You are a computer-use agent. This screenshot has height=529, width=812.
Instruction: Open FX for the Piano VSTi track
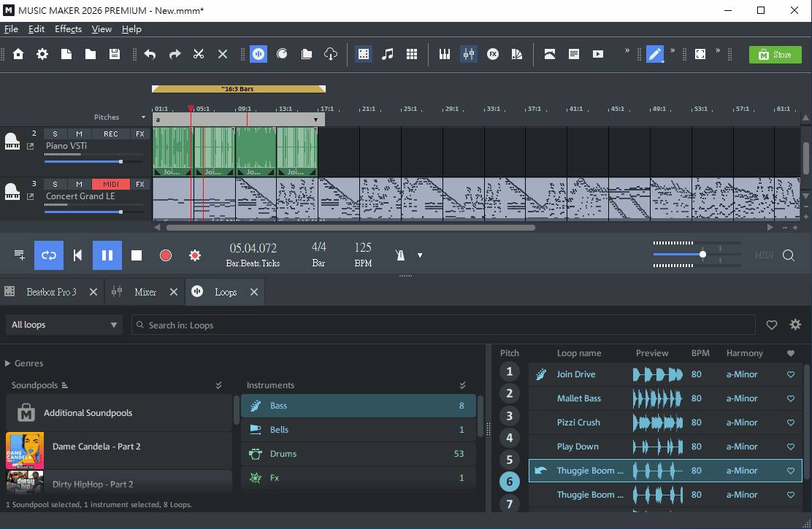[x=139, y=134]
